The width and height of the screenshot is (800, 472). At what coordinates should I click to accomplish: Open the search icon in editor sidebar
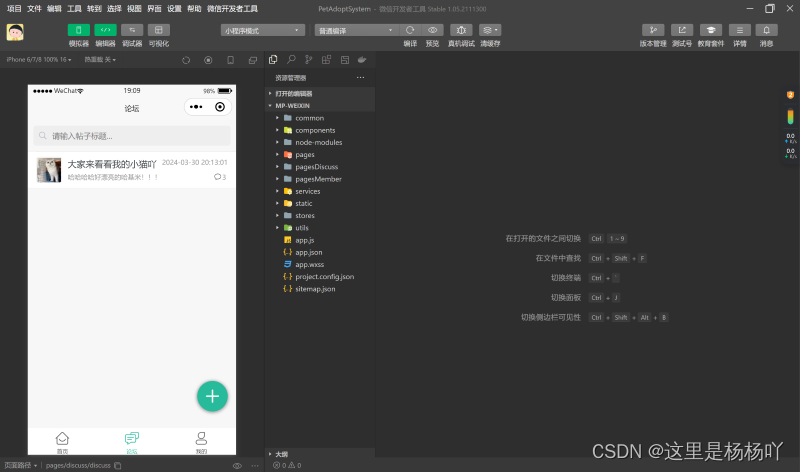pos(291,60)
